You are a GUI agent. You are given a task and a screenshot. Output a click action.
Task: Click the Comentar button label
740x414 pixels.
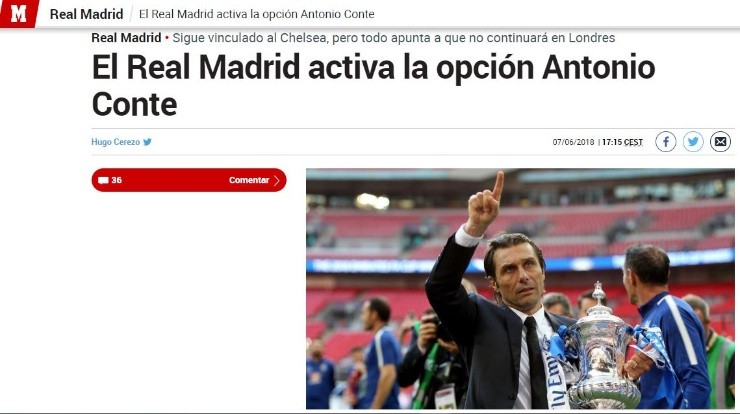(x=249, y=180)
